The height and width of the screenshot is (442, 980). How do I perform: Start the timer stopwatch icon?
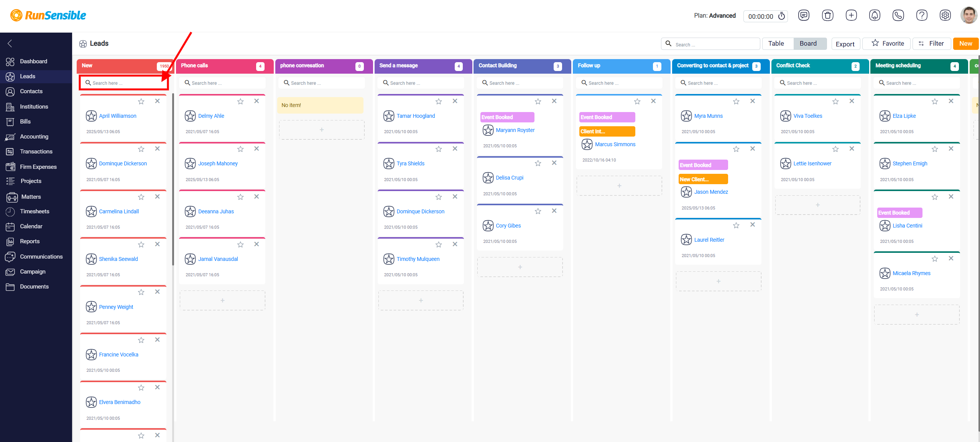781,16
